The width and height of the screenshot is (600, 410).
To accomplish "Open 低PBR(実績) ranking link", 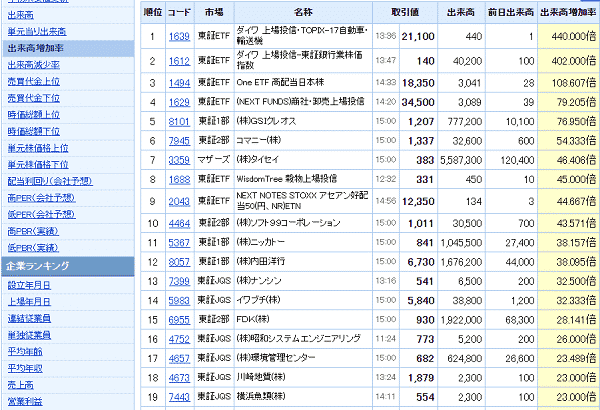I will pos(33,248).
